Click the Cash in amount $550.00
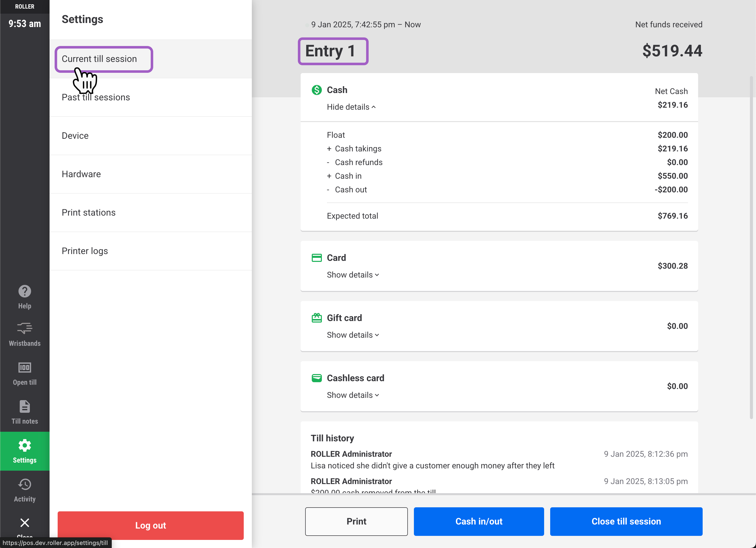This screenshot has height=548, width=756. (673, 176)
